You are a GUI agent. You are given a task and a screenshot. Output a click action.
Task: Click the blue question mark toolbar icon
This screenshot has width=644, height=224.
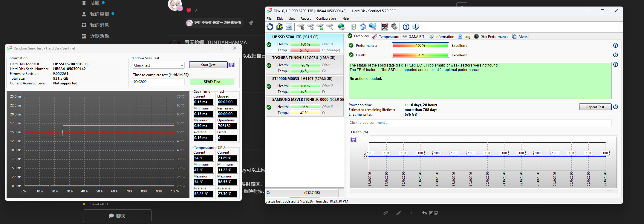406,27
